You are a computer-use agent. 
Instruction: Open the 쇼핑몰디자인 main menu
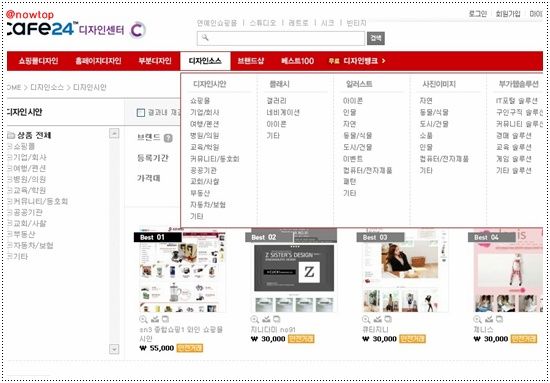click(x=38, y=61)
